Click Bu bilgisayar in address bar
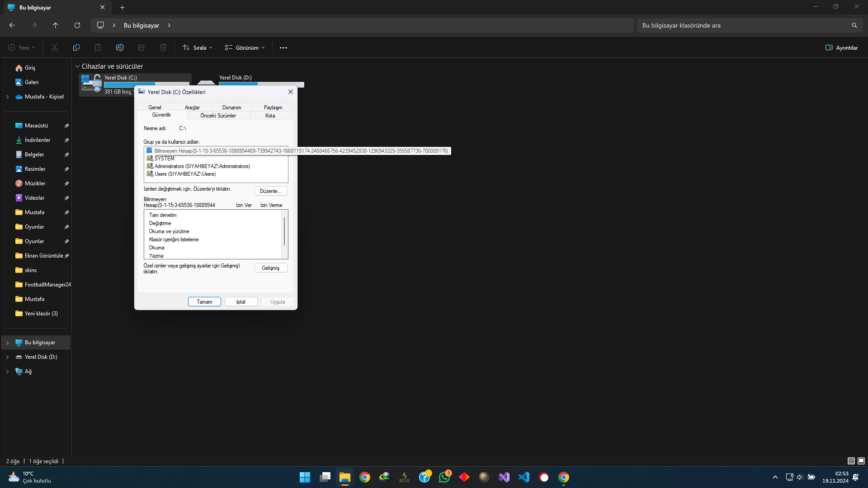868x488 pixels. (x=142, y=25)
